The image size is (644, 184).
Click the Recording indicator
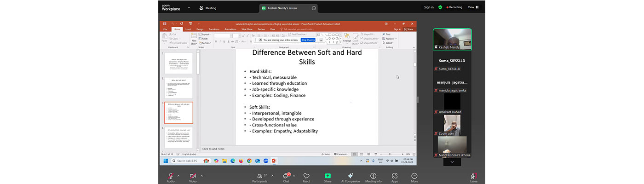tap(454, 7)
